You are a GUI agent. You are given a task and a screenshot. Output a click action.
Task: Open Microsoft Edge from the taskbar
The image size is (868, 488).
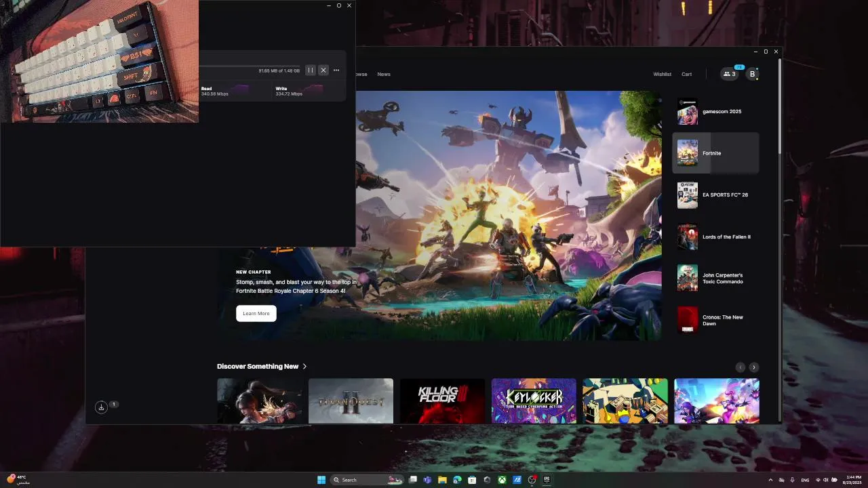tap(457, 480)
